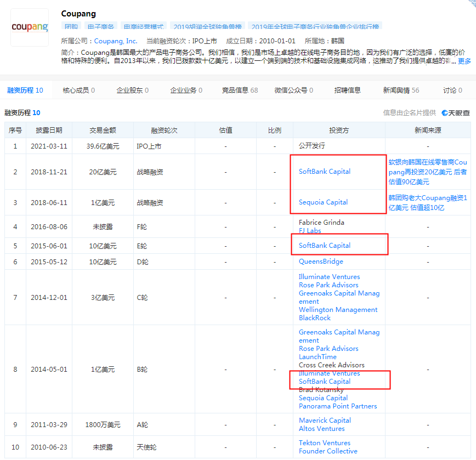Image resolution: width=476 pixels, height=460 pixels.
Task: Switch to the 讨论 tab
Action: point(452,90)
